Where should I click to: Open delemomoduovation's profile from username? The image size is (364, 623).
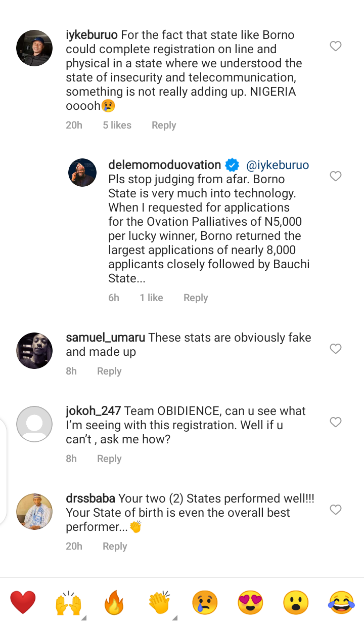[164, 165]
